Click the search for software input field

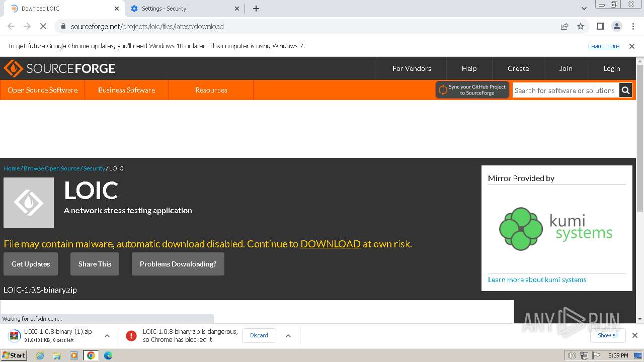point(566,90)
